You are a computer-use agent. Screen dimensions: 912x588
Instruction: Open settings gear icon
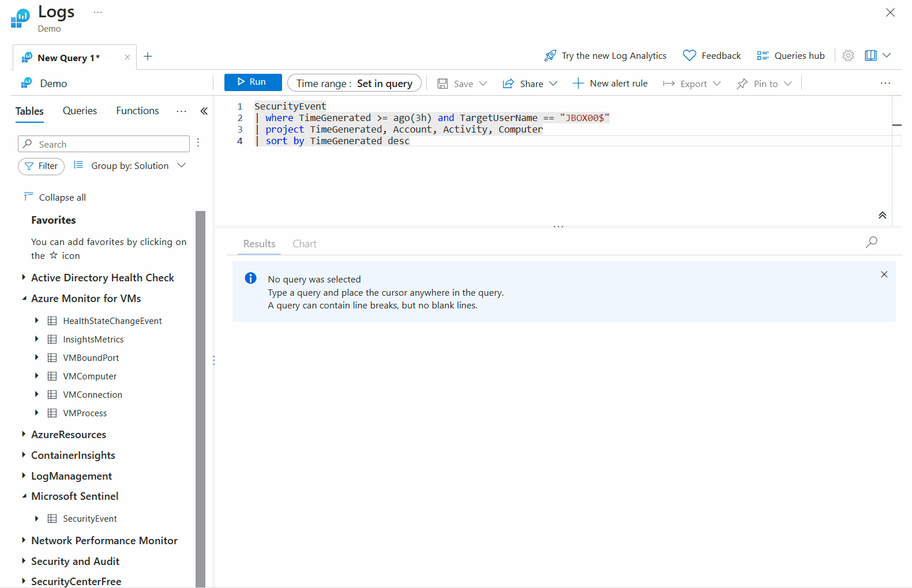pyautogui.click(x=848, y=55)
